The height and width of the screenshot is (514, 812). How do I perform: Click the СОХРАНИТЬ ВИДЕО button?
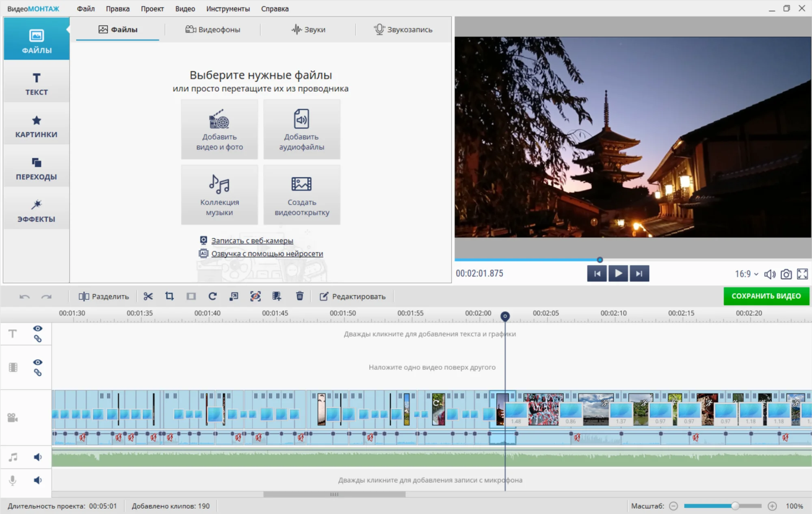(766, 296)
